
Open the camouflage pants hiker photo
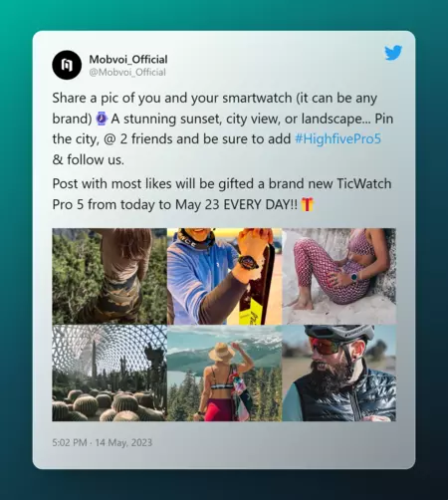click(110, 276)
